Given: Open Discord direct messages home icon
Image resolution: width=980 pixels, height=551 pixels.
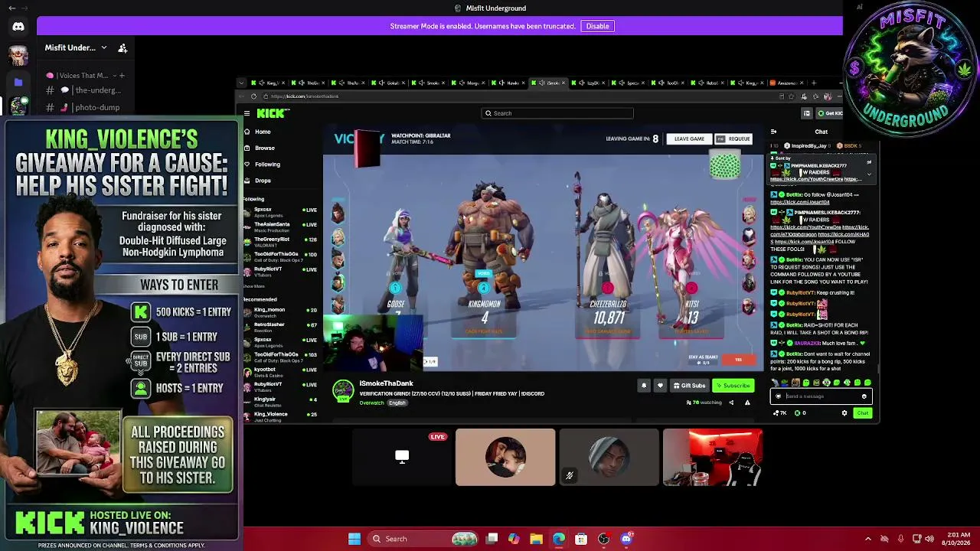Looking at the screenshot, I should coord(18,27).
